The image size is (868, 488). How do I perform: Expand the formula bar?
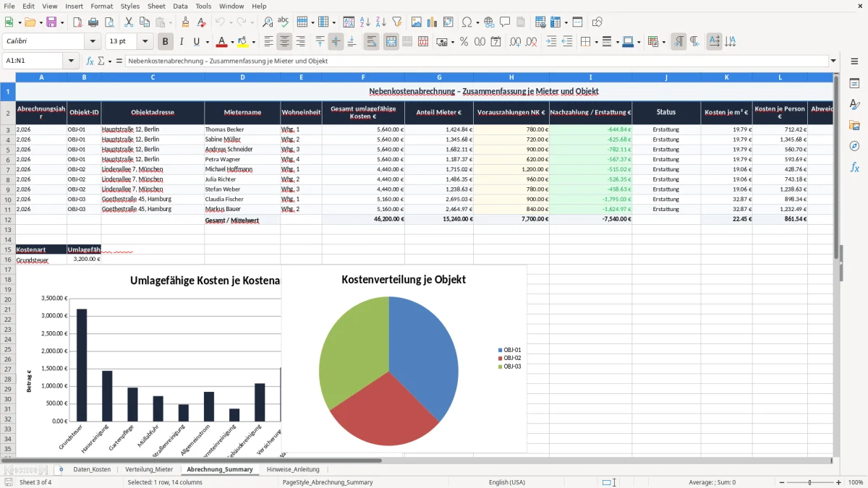[x=834, y=61]
